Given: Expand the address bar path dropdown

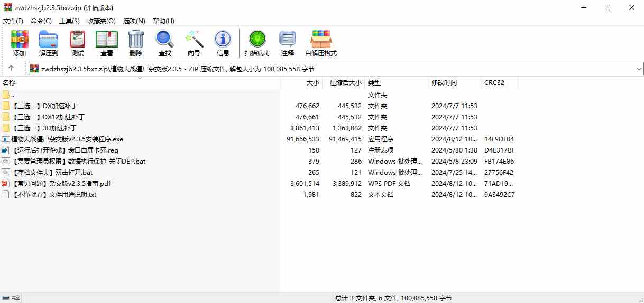Looking at the screenshot, I should point(639,69).
